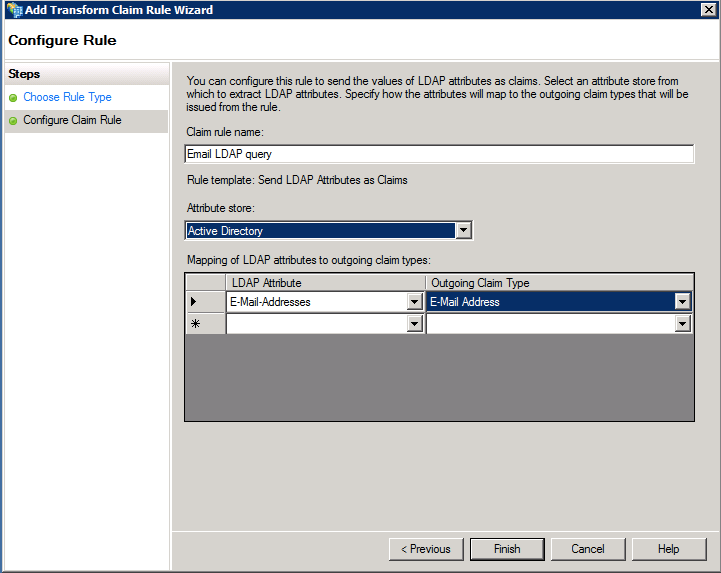Click green bullet beside Choose Rule Type
The height and width of the screenshot is (573, 721).
[x=13, y=98]
